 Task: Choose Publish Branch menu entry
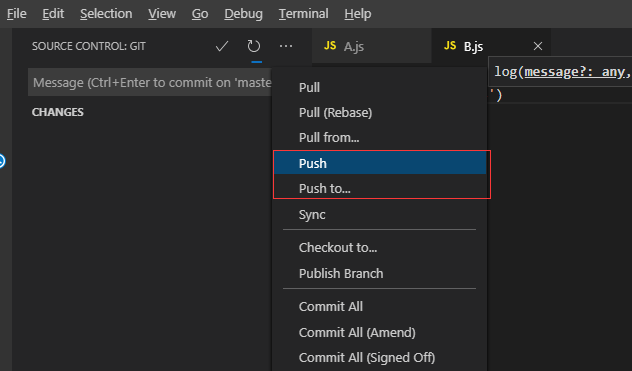click(380, 273)
